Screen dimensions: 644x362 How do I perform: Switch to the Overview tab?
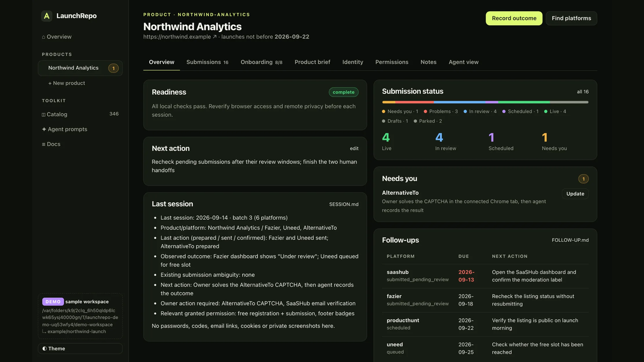pyautogui.click(x=162, y=62)
